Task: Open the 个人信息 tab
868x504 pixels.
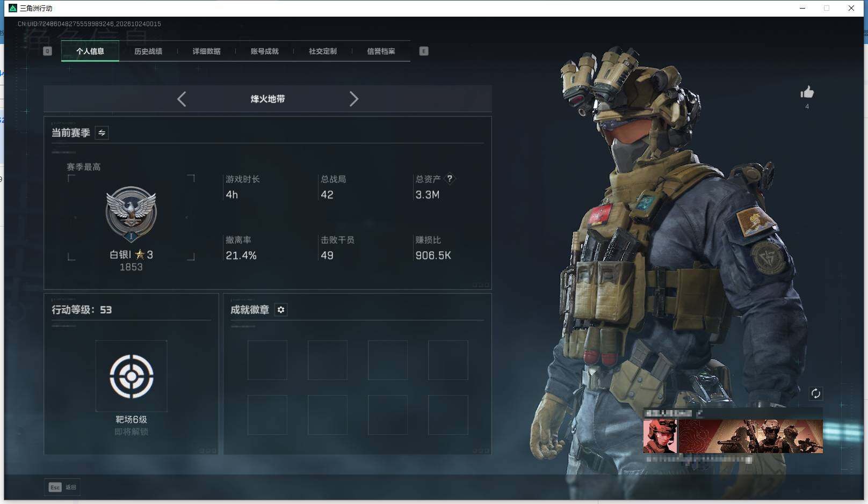Action: click(x=90, y=51)
